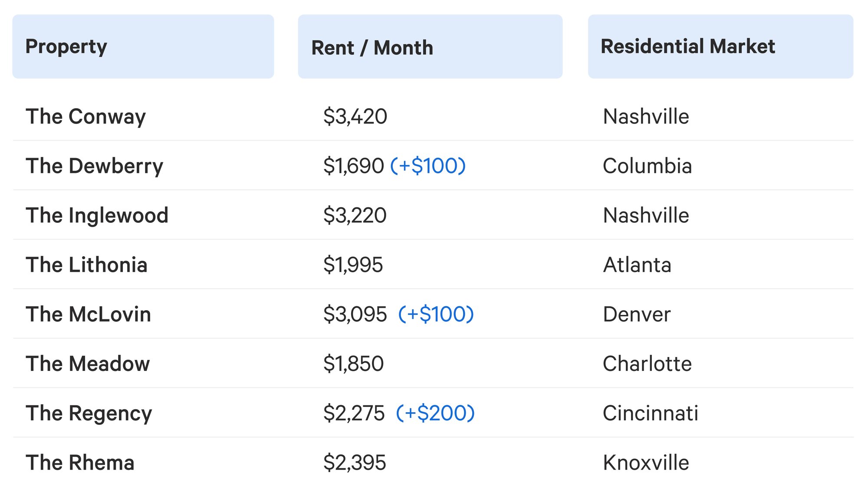868x496 pixels.
Task: Click the (+$200) rent increase note
Action: [435, 413]
